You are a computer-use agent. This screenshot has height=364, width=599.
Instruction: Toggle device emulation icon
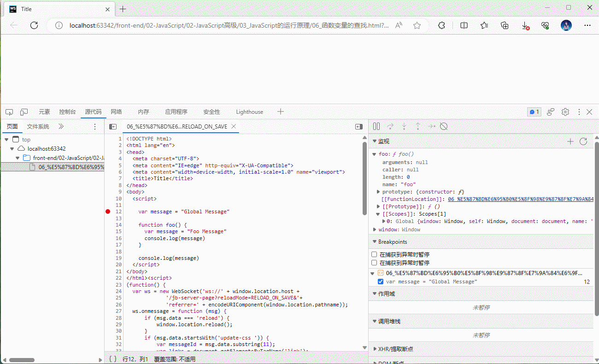pos(24,112)
